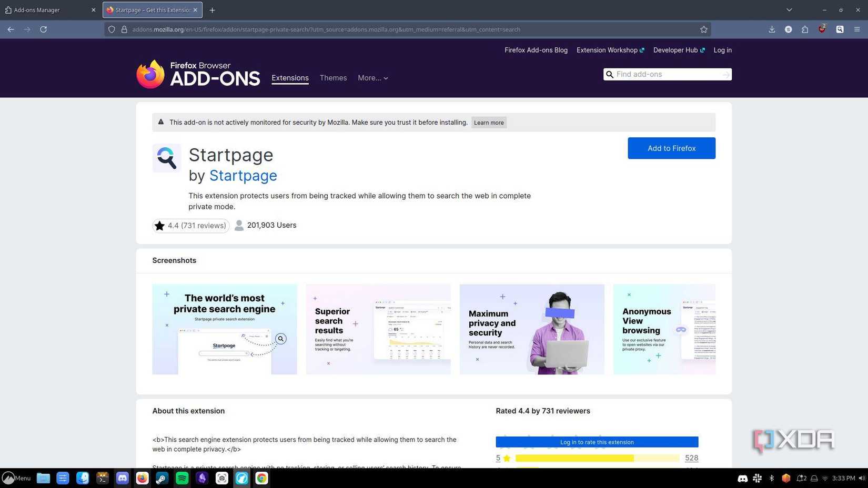The width and height of the screenshot is (868, 488).
Task: Submit search with the arrow button
Action: click(726, 75)
